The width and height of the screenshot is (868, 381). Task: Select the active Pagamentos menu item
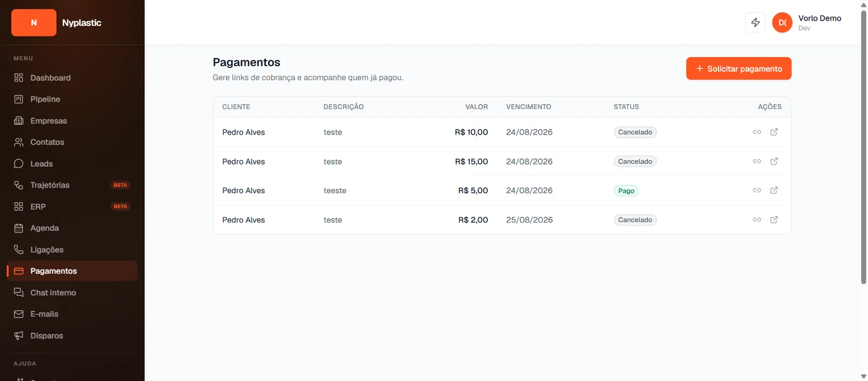coord(72,271)
